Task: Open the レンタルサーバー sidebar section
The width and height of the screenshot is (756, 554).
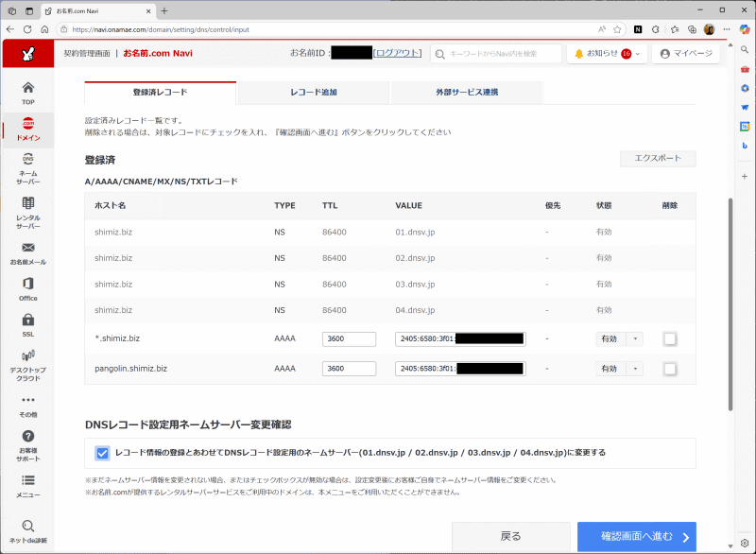Action: 27,210
